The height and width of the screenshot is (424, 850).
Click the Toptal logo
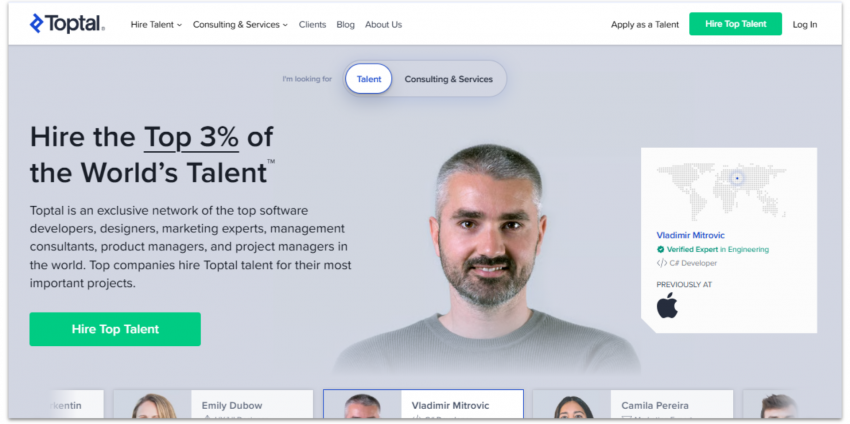[x=67, y=24]
